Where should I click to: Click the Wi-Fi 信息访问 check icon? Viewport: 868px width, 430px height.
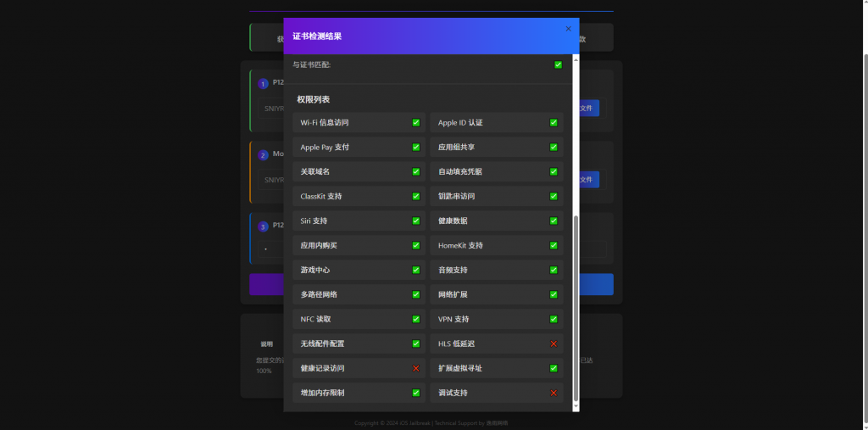415,122
